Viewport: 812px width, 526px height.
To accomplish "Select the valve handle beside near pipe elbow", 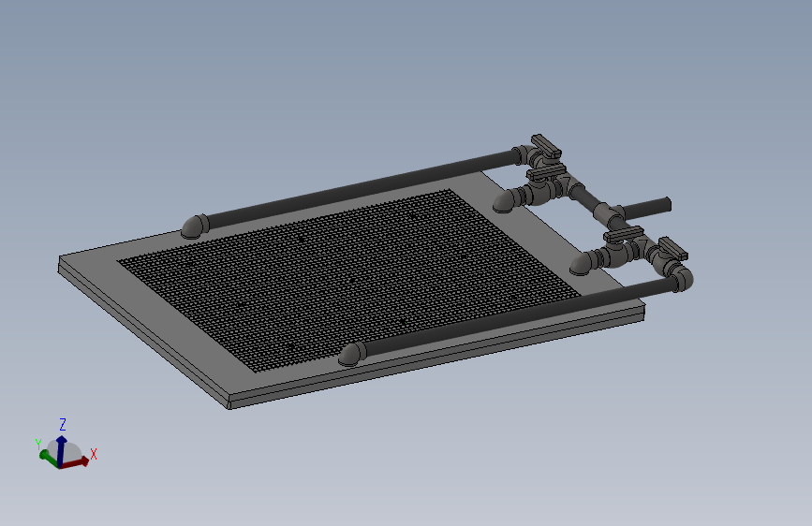I will (673, 249).
